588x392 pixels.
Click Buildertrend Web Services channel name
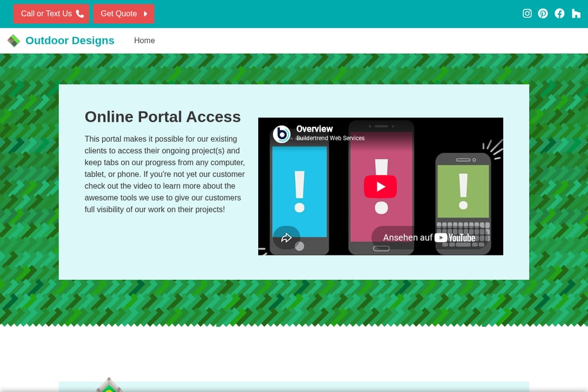click(330, 138)
